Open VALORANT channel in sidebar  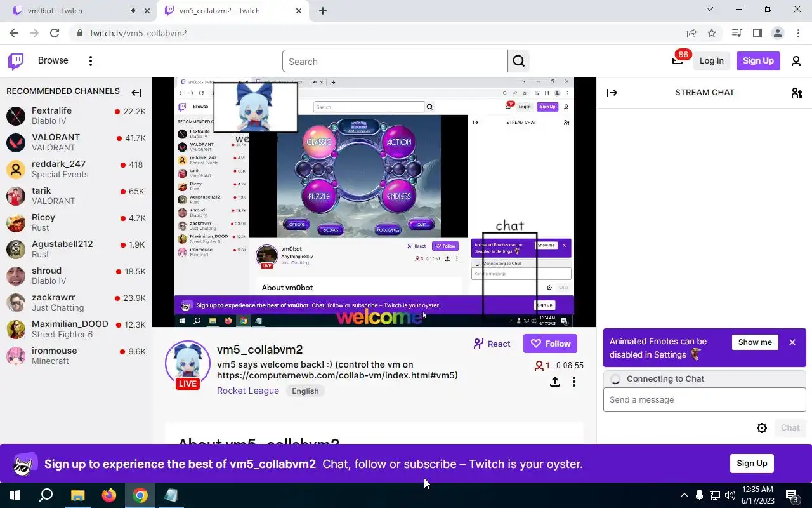(76, 142)
